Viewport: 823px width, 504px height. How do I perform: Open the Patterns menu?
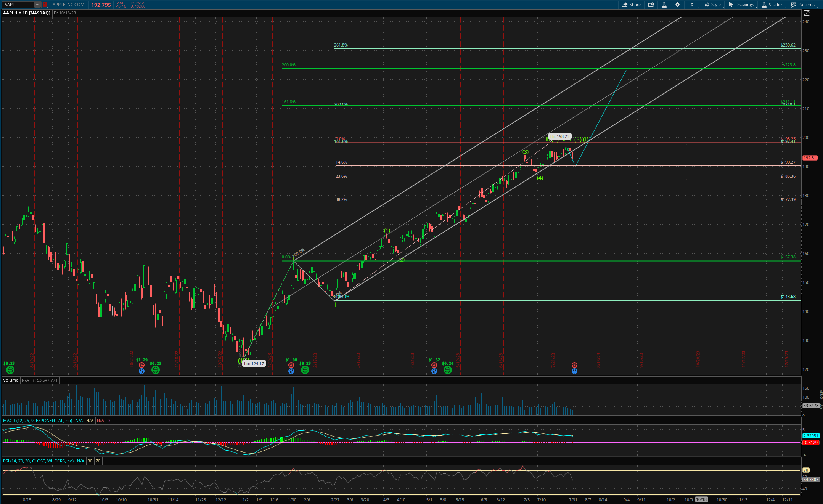coord(803,5)
